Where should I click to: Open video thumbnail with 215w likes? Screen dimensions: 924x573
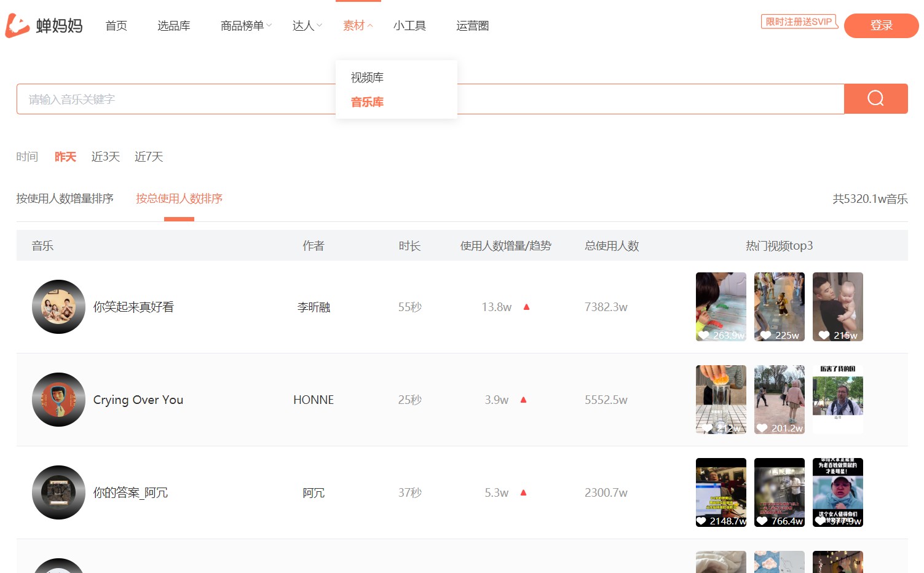[838, 307]
